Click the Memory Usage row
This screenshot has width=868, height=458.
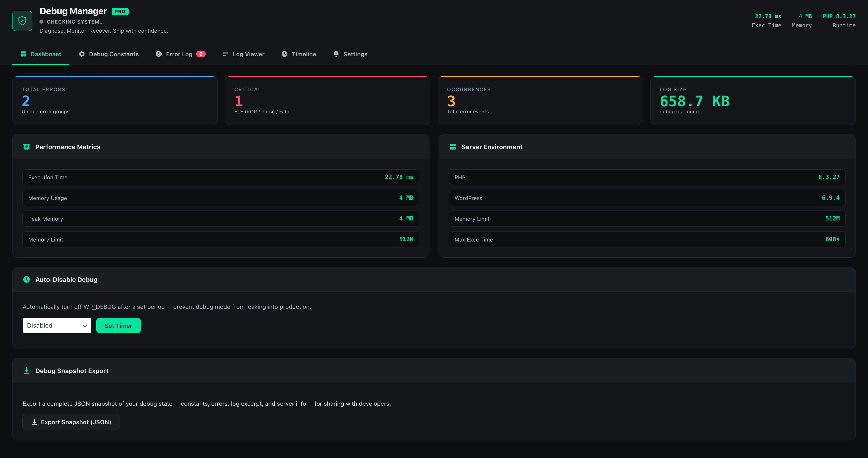click(x=221, y=198)
